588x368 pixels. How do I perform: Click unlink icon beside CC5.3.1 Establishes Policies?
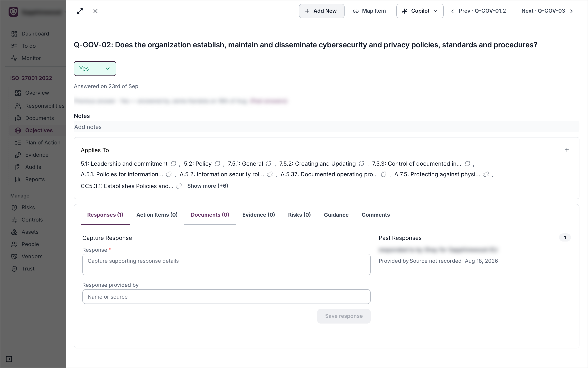[179, 186]
